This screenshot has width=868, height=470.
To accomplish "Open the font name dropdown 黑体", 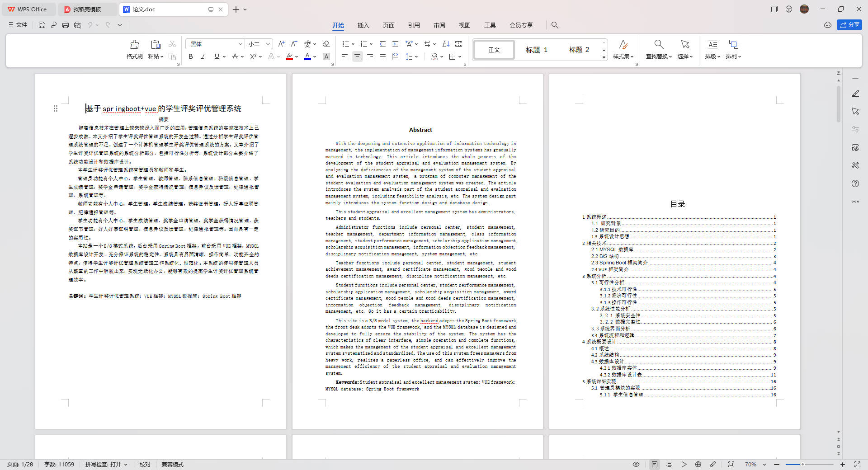I will point(240,44).
